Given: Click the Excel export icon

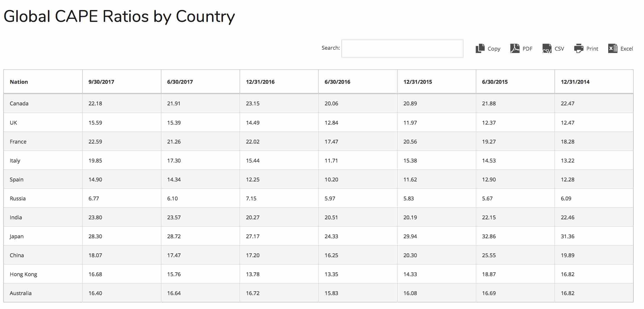Looking at the screenshot, I should point(613,48).
